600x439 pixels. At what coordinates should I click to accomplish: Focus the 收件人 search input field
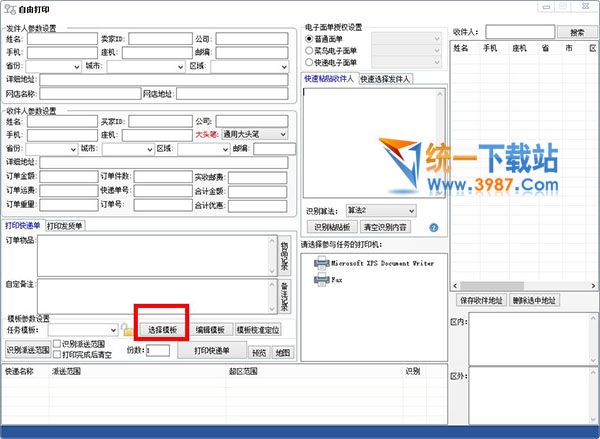[x=520, y=32]
